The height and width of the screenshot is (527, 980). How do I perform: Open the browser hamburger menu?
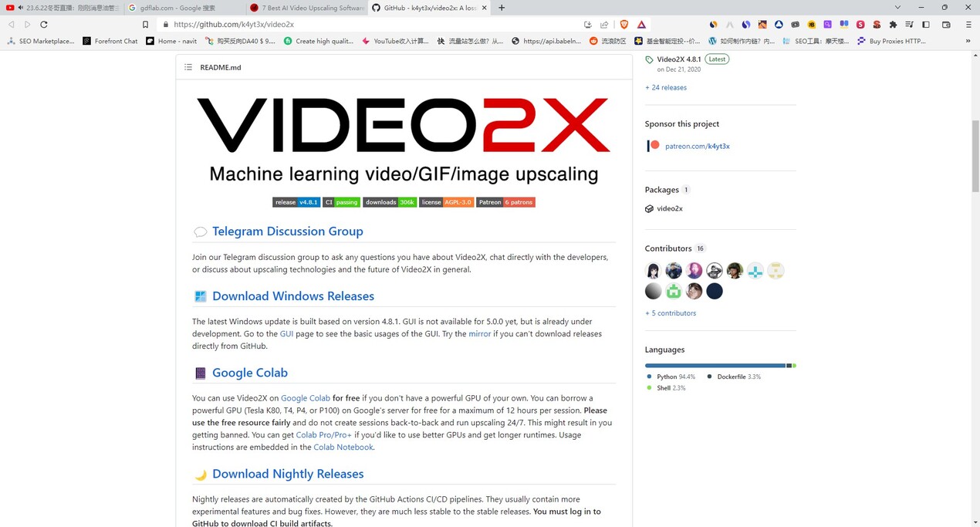point(968,24)
